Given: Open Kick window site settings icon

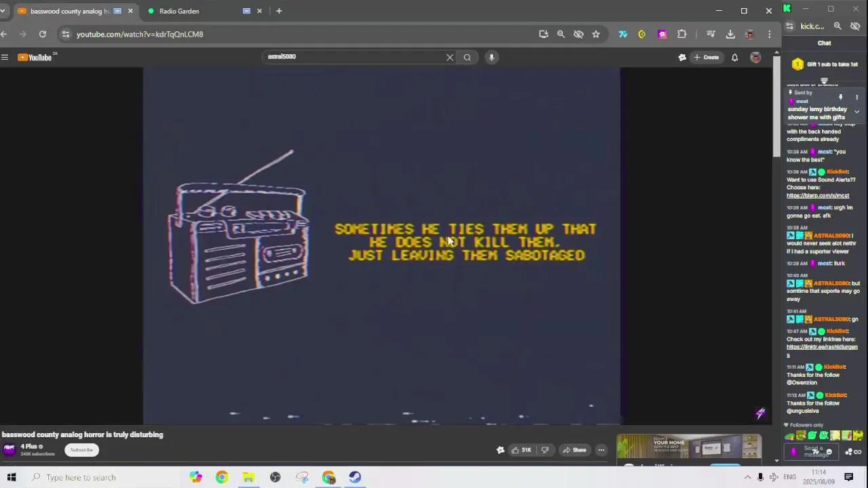Looking at the screenshot, I should click(789, 26).
